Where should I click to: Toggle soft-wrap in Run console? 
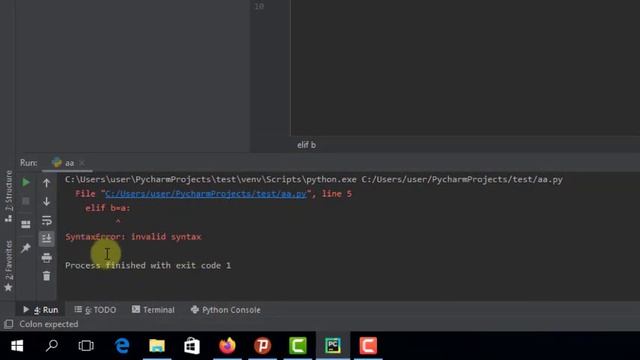(x=47, y=220)
